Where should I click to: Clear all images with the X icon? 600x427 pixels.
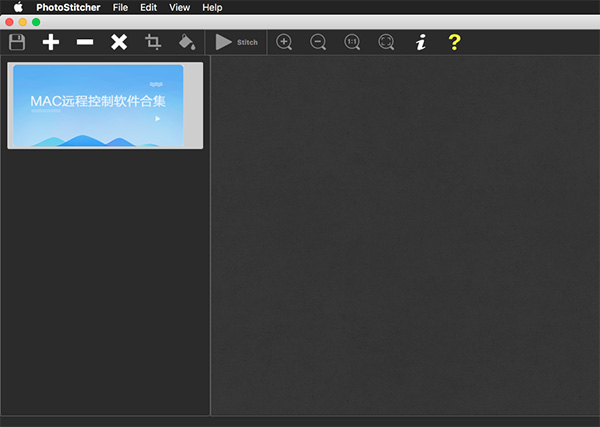(119, 42)
